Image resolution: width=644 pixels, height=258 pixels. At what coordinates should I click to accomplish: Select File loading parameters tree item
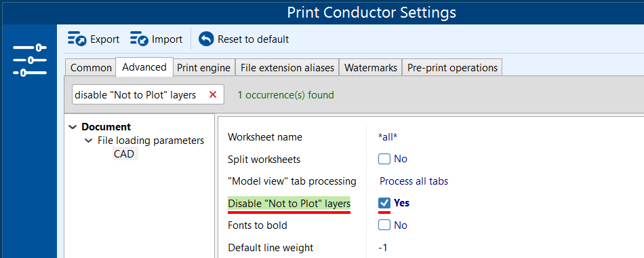click(x=150, y=141)
